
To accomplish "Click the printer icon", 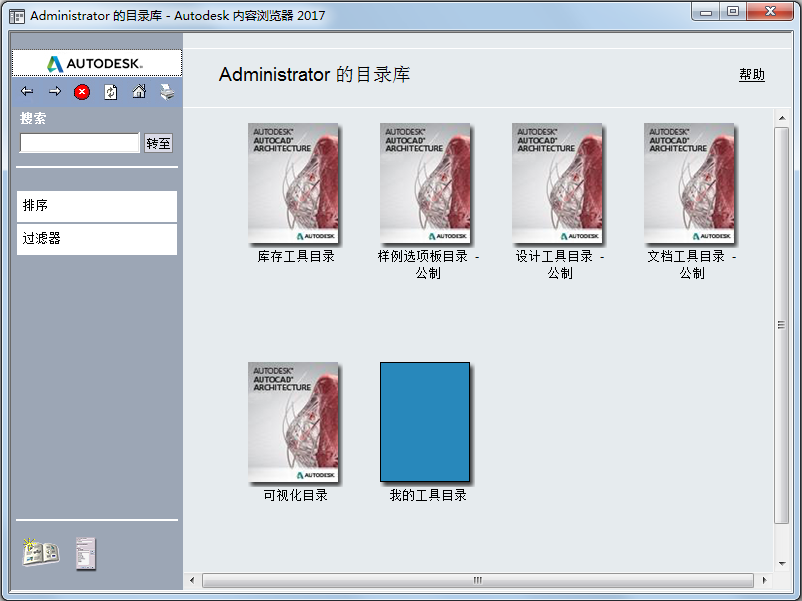I will tap(167, 92).
